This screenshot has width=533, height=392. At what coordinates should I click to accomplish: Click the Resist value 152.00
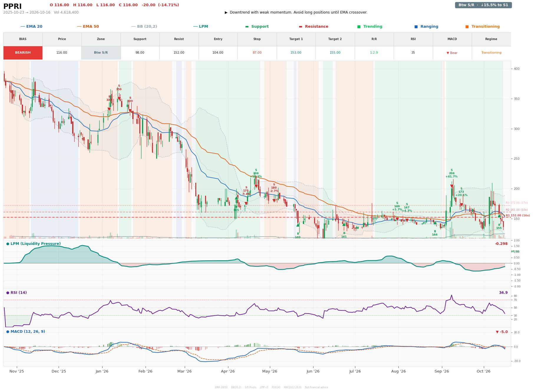(x=179, y=53)
